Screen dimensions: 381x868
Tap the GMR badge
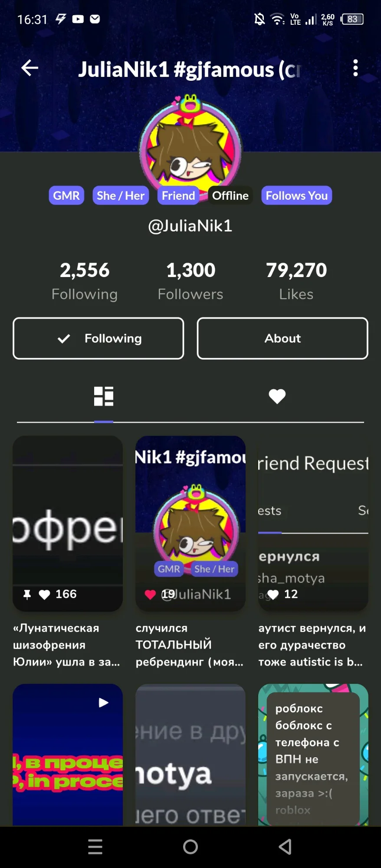tap(66, 195)
